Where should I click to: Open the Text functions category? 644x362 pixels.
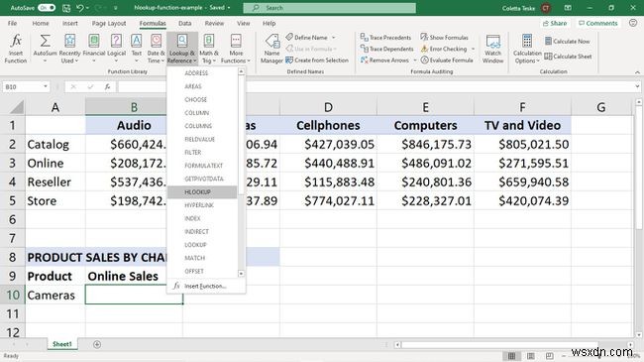point(137,49)
